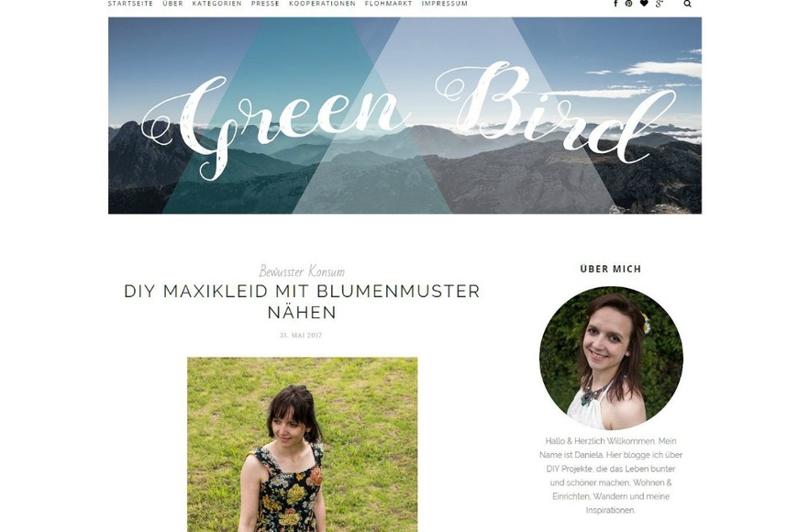Visit the Impressum page

[444, 3]
